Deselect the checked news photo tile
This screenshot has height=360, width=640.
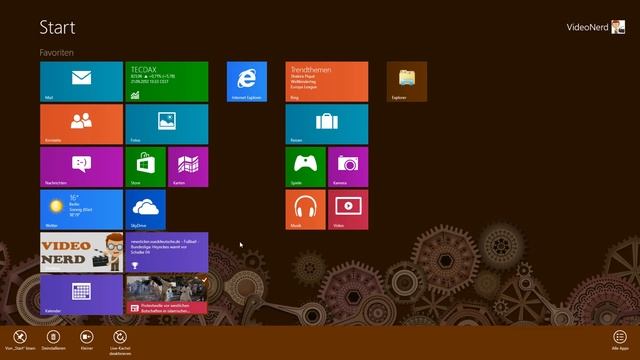[x=167, y=295]
